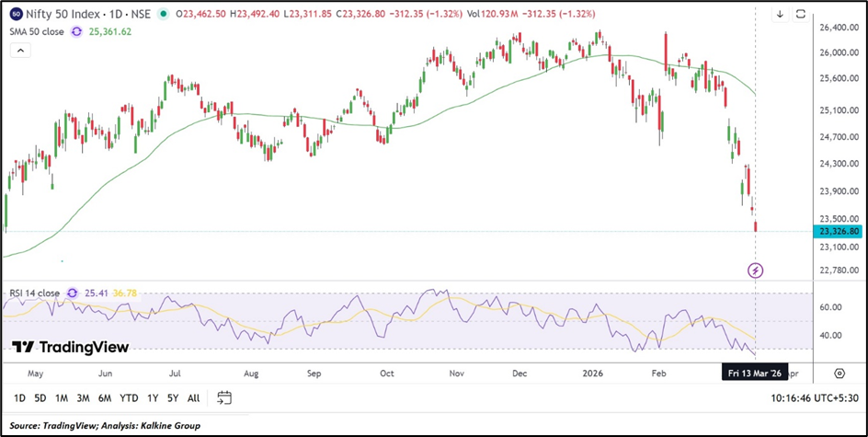Viewport: 868px width, 437px height.
Task: Click the down arrow icon at top right
Action: point(780,15)
